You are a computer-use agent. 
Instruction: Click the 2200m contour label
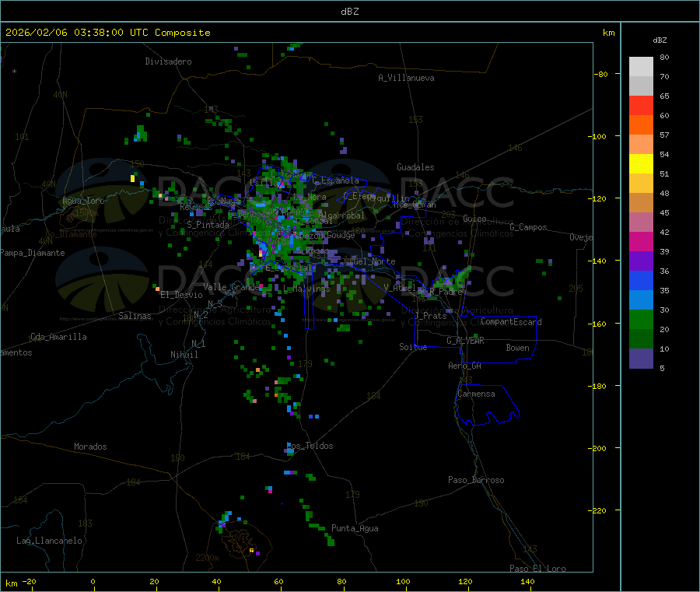207,558
